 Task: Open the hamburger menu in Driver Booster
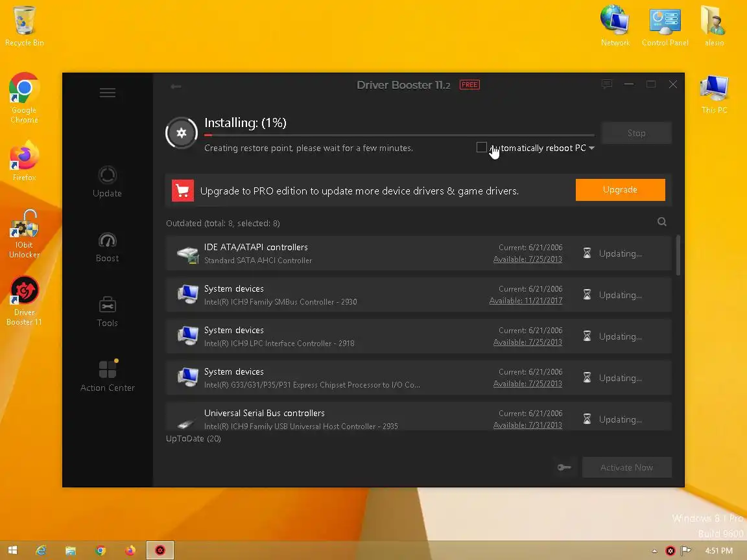coord(107,93)
